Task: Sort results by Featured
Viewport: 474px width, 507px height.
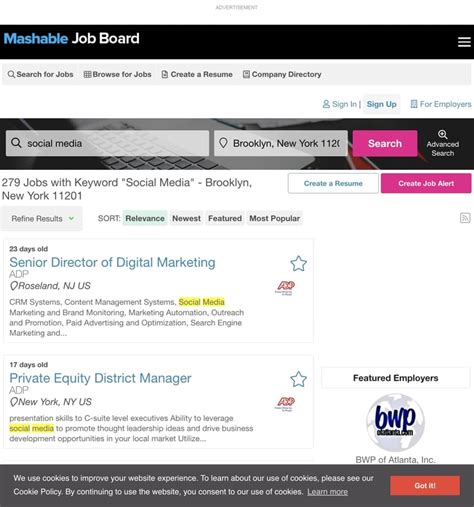Action: 225,218
